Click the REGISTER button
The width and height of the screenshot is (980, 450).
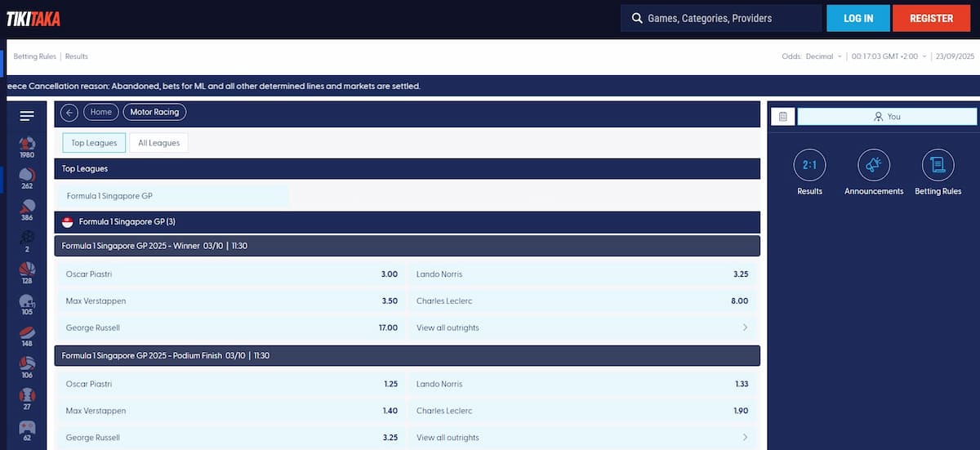(931, 18)
